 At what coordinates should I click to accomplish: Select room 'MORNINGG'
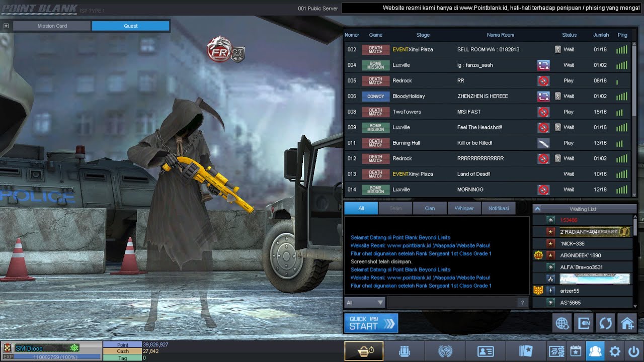(x=487, y=190)
